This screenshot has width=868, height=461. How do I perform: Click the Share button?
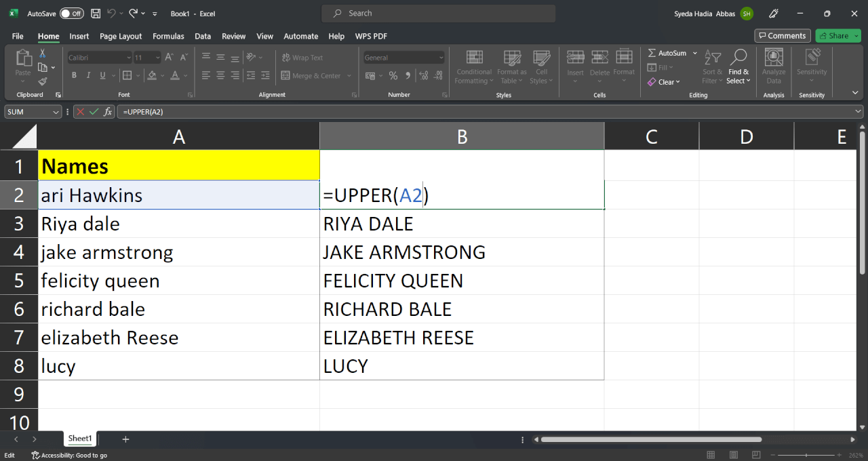(837, 35)
